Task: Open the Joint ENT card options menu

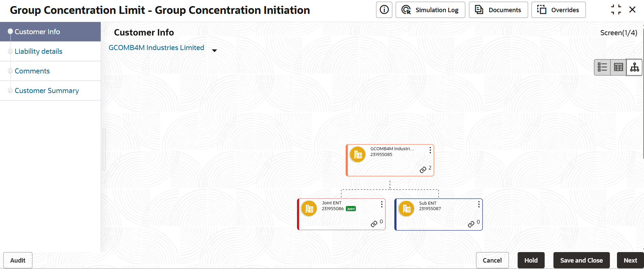Action: [382, 204]
